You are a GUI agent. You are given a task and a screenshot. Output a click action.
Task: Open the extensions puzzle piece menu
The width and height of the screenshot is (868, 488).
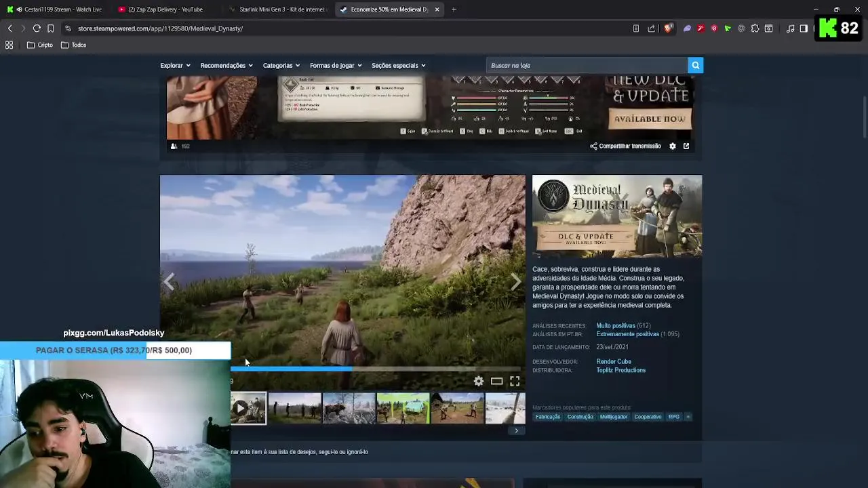[x=755, y=28]
